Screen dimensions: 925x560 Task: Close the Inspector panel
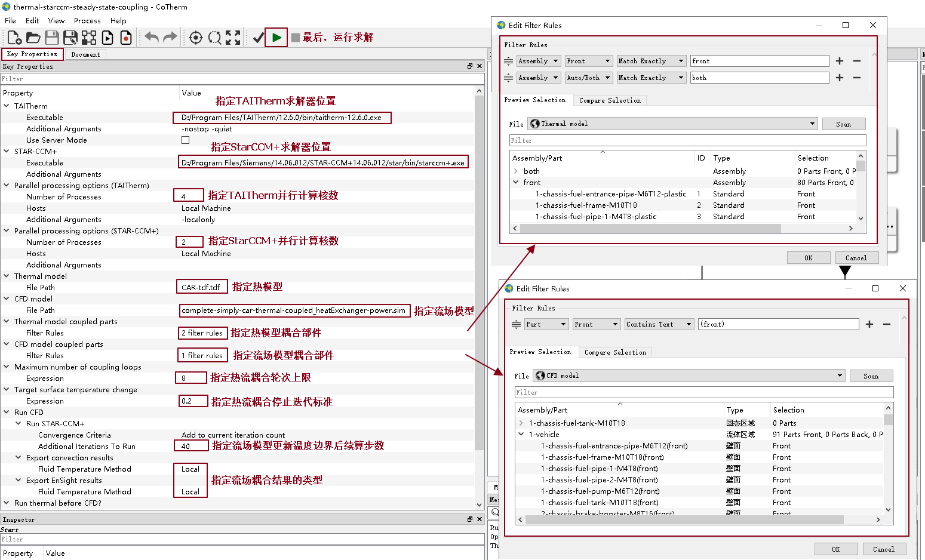(x=479, y=519)
